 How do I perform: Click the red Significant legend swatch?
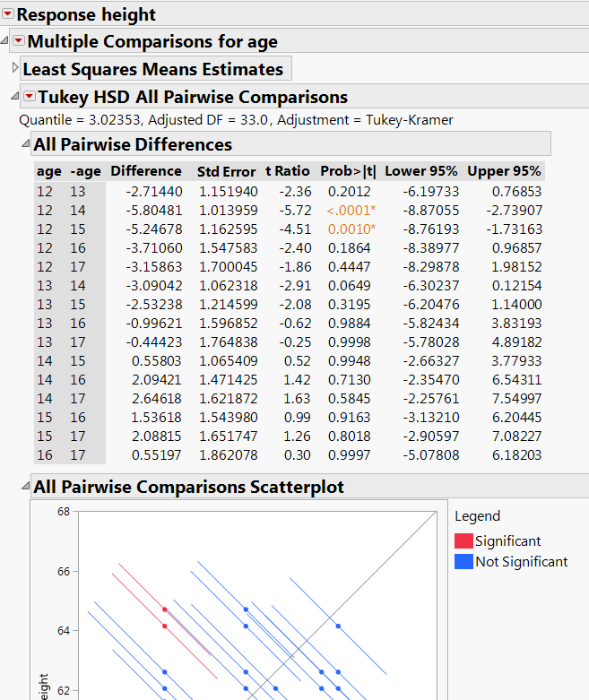point(463,540)
